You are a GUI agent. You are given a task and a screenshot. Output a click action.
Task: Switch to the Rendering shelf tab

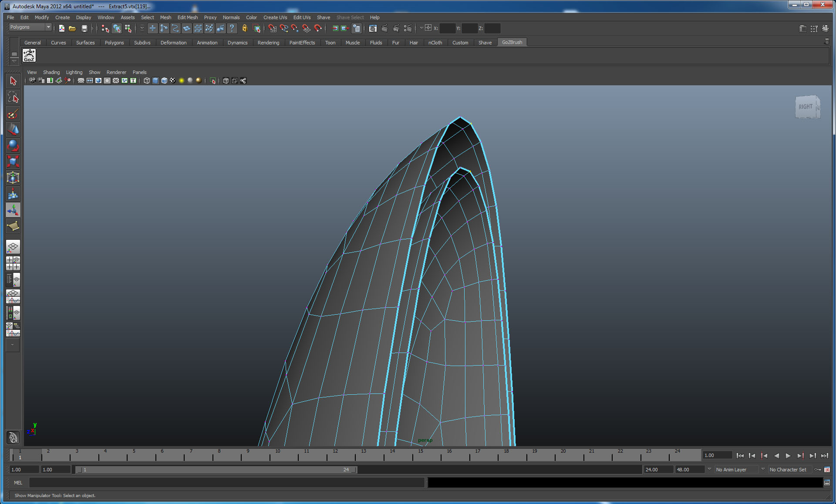(x=268, y=43)
